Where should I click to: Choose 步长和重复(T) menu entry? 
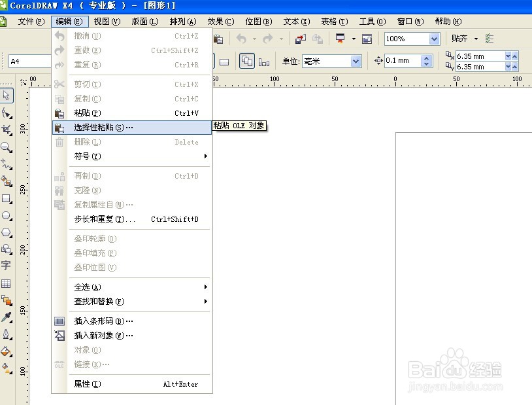tap(131, 219)
